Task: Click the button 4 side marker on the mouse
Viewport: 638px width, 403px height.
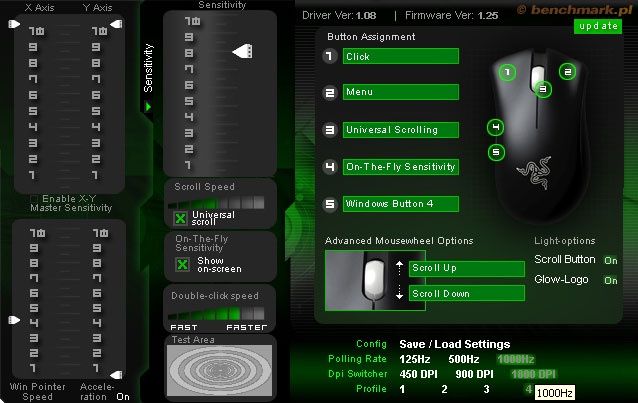Action: point(496,127)
